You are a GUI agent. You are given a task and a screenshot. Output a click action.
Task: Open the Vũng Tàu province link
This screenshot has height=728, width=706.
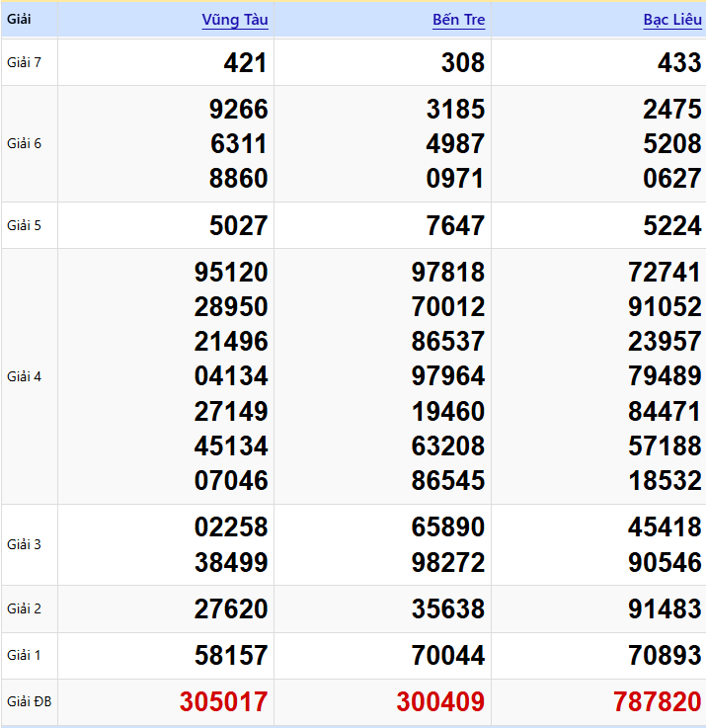[x=234, y=20]
